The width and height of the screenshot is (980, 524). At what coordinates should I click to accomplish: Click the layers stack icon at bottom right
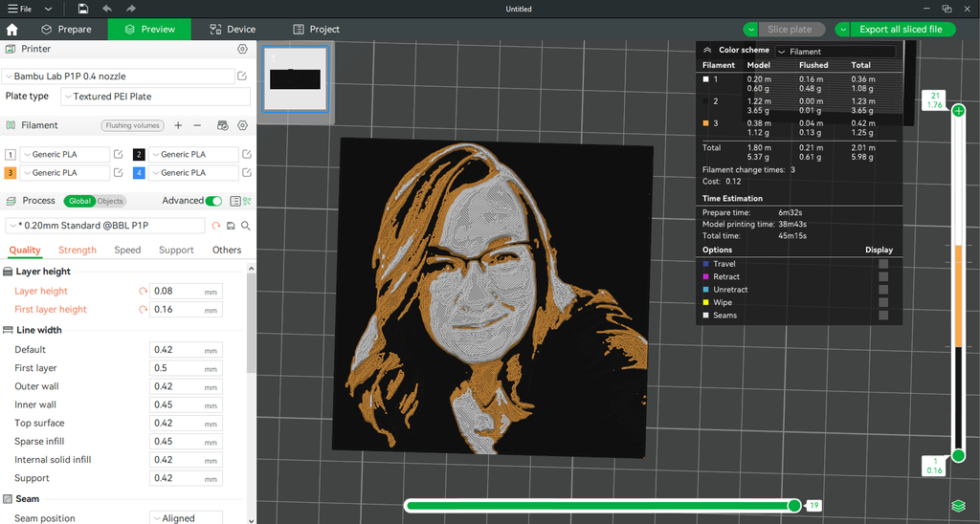[958, 505]
